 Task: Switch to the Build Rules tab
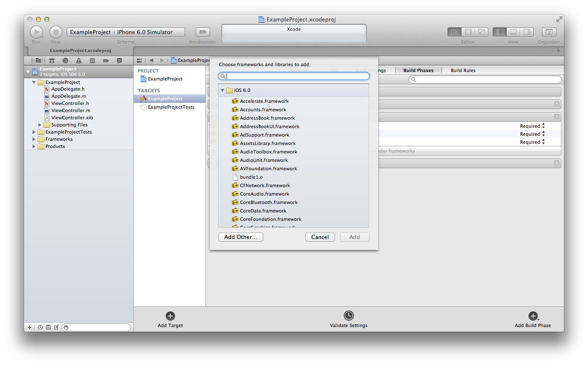pyautogui.click(x=463, y=70)
